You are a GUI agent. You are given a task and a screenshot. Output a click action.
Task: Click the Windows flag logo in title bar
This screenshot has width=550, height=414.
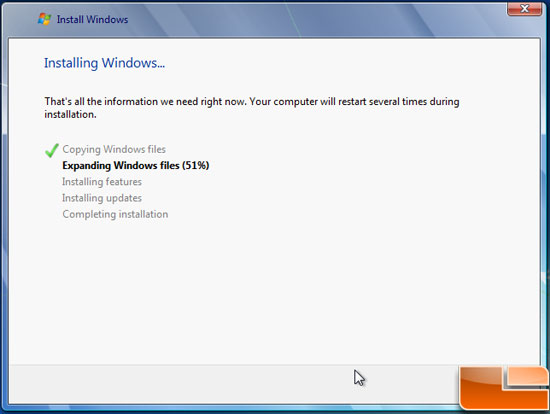44,19
